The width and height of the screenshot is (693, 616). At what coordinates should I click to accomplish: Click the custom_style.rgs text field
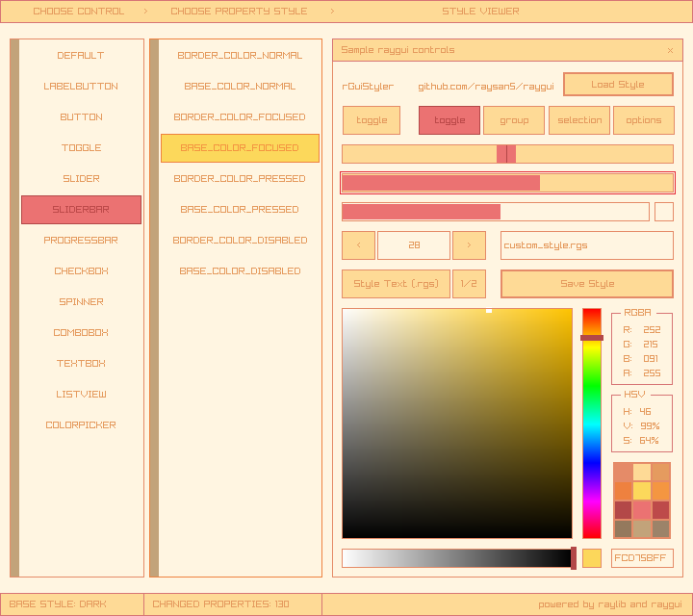tap(586, 245)
